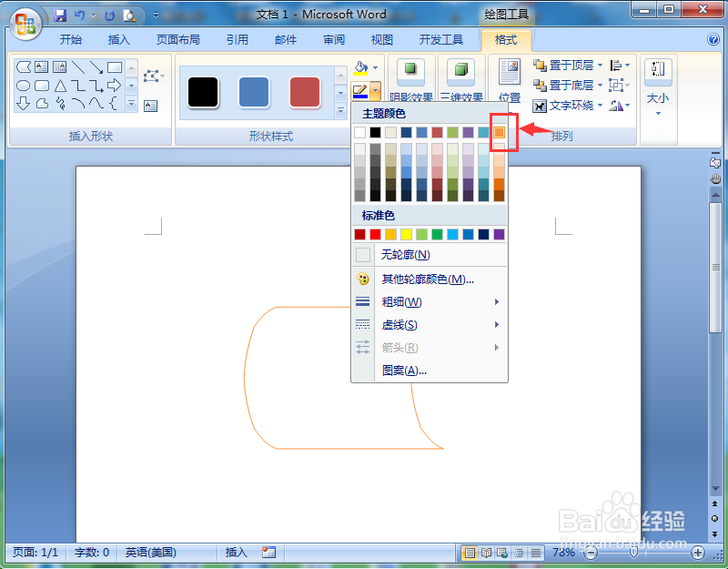Open the 虚线(S) dashes submenu

[430, 325]
